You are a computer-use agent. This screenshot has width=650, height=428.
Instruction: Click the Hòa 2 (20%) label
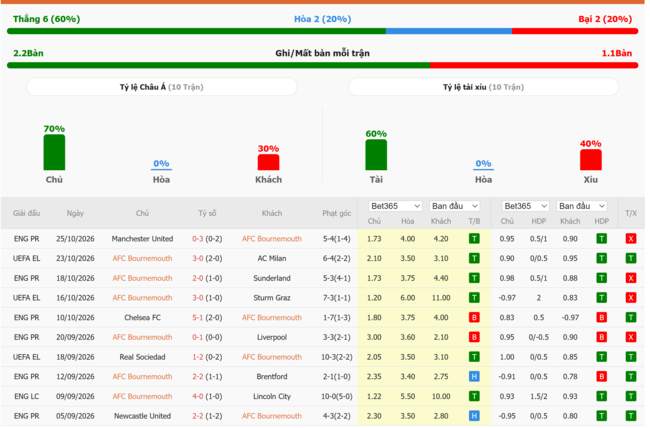click(325, 19)
